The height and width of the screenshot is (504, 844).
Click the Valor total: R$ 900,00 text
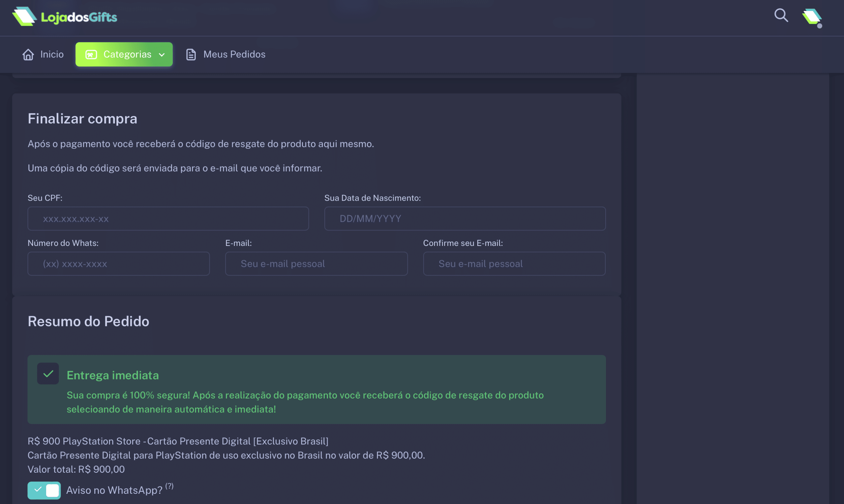coord(76,469)
